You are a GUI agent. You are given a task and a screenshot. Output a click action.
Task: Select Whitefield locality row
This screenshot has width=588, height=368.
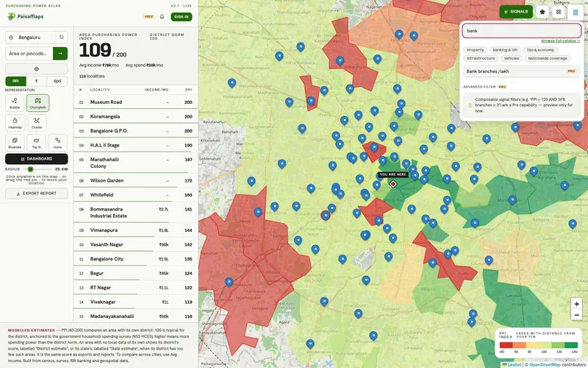(x=135, y=195)
